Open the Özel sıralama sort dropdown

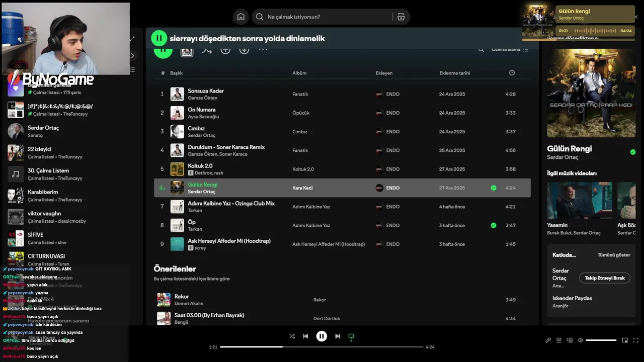(510, 49)
